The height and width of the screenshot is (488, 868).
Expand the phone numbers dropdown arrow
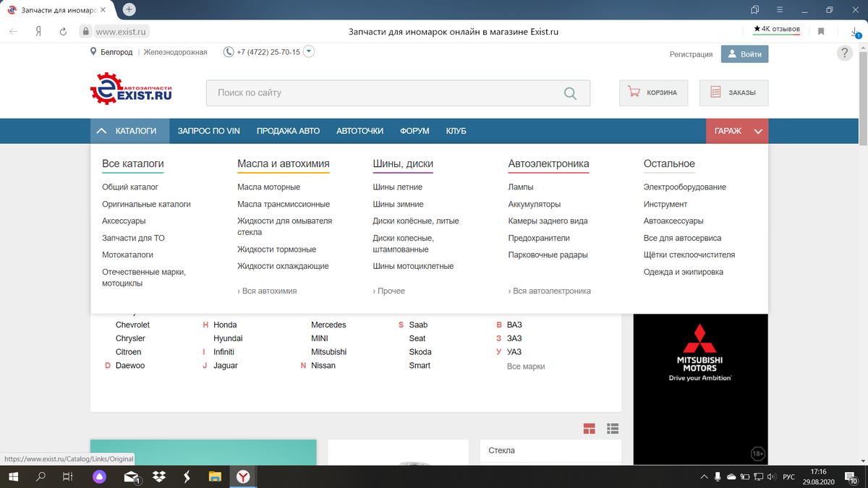pyautogui.click(x=309, y=52)
